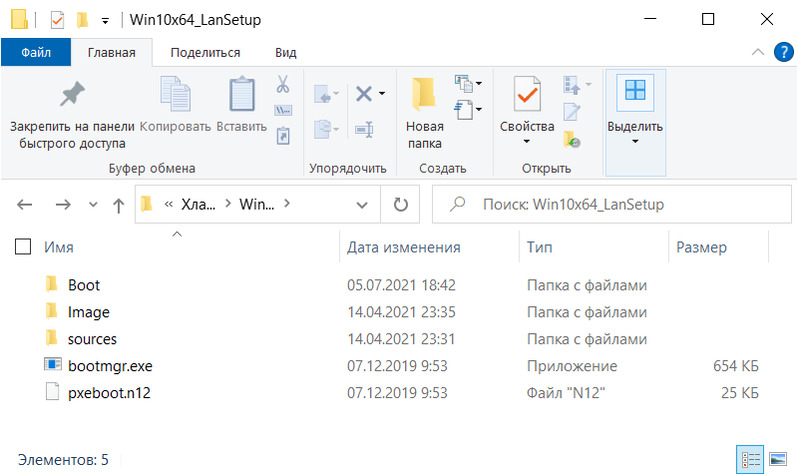Image resolution: width=798 pixels, height=475 pixels.
Task: Click the scissors Cut icon
Action: 283,84
